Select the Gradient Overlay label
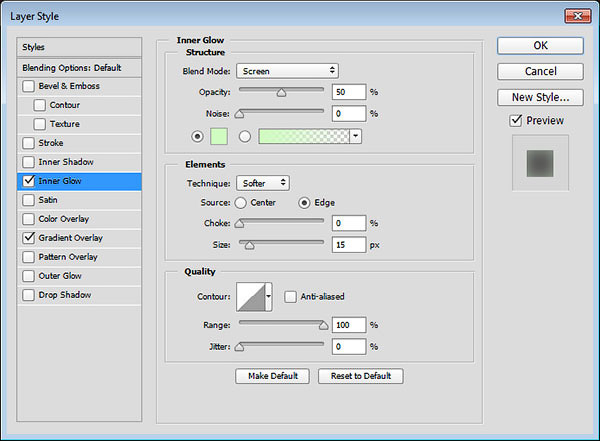The width and height of the screenshot is (600, 441). tap(71, 238)
